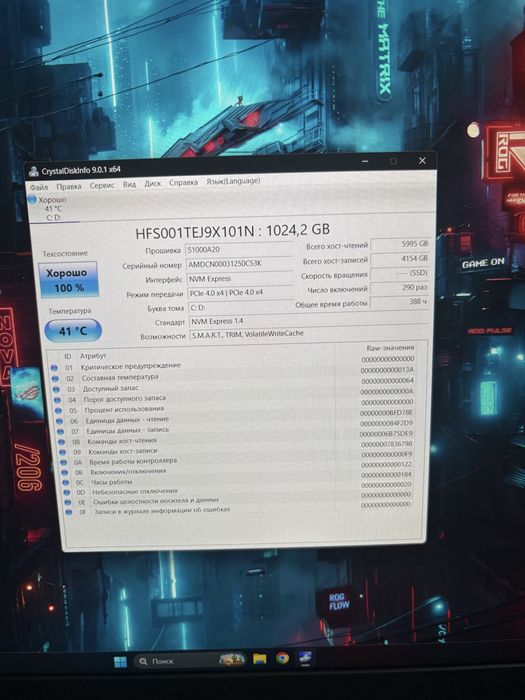Click the status dot for attribute 07

[x=61, y=432]
